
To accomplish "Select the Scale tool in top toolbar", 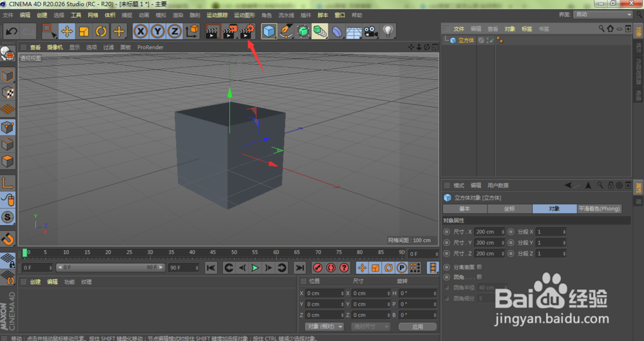I will (84, 31).
